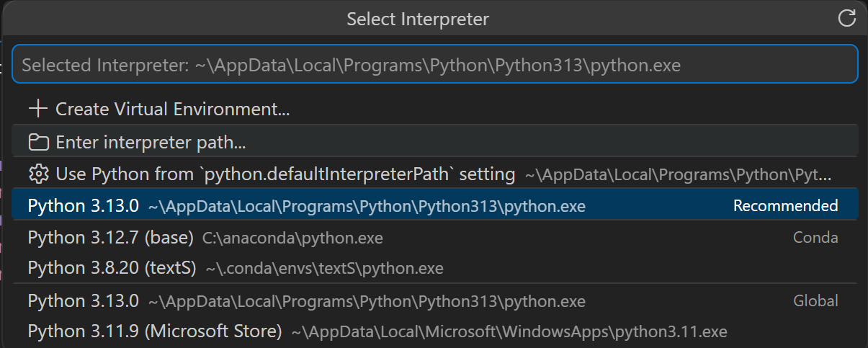Use Python from python.defaultInterpreterPath setting
This screenshot has height=348, width=868.
point(434,174)
